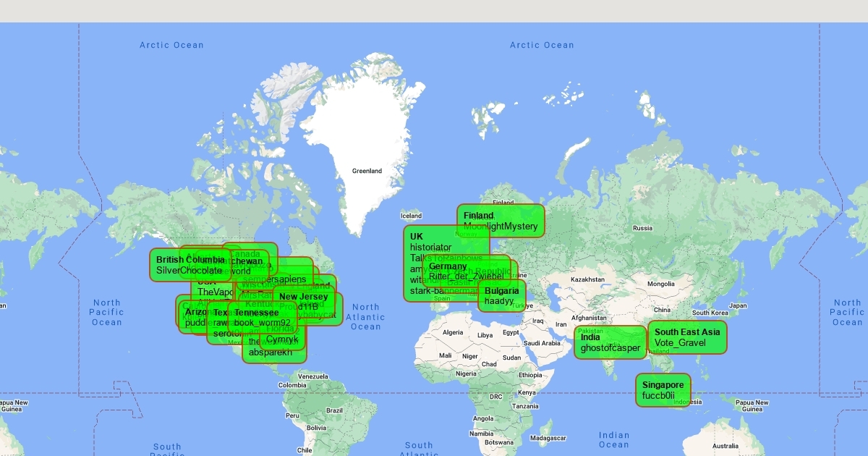Click the Japan map label
This screenshot has width=868, height=456.
coord(738,305)
